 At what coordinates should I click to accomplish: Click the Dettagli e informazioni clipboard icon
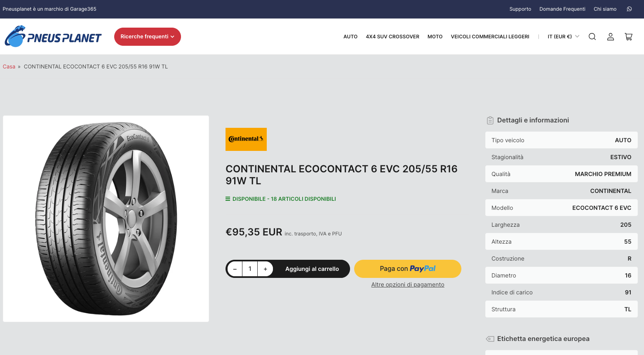pyautogui.click(x=490, y=120)
